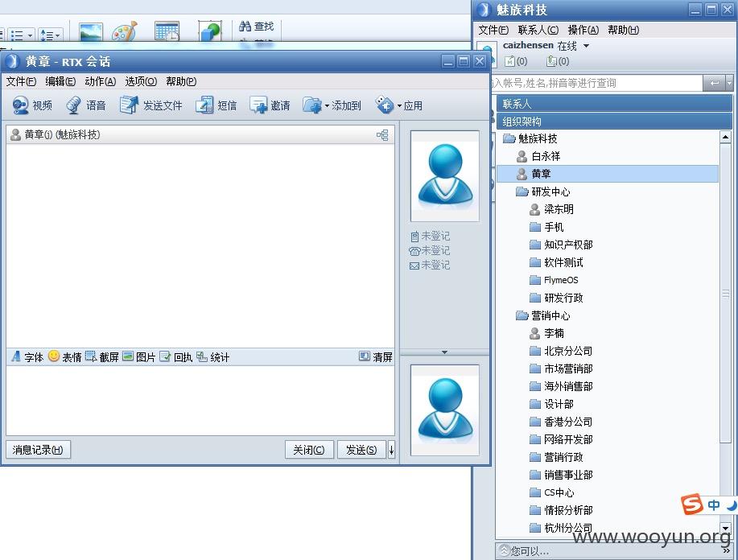
Task: Click the search go button next to query field
Action: pyautogui.click(x=714, y=84)
